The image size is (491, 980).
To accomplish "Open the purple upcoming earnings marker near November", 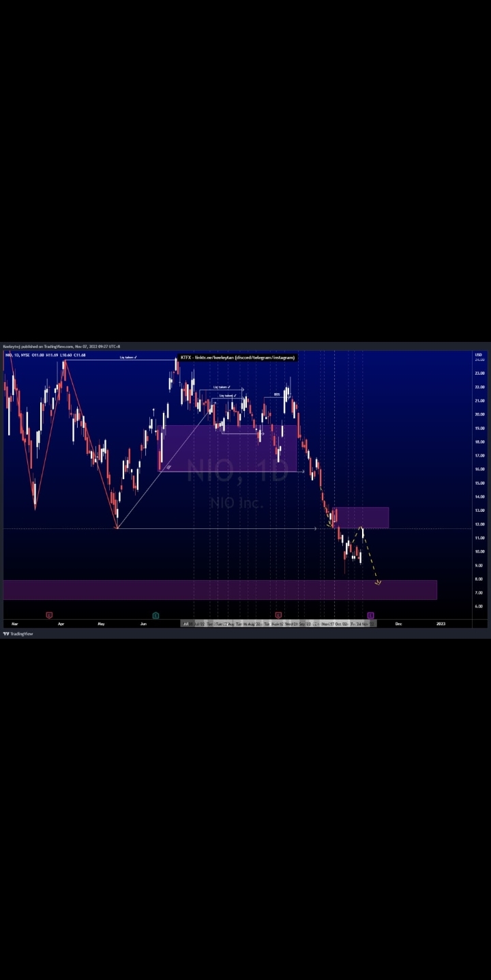I will pos(370,616).
